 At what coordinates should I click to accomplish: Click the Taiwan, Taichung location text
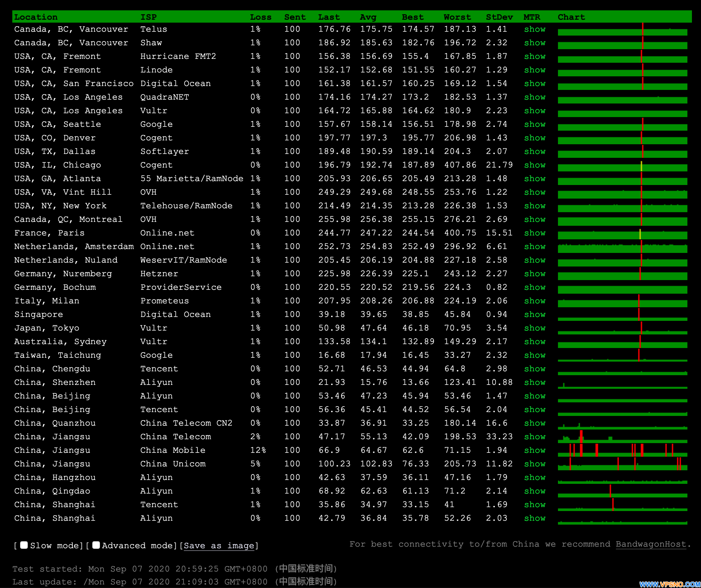[57, 355]
